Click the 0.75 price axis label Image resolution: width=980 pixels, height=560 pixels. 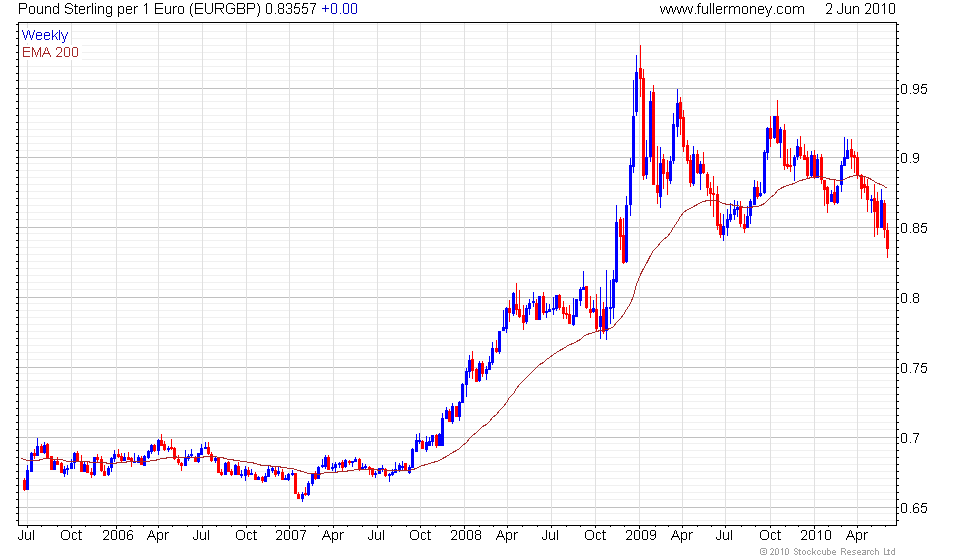click(914, 368)
